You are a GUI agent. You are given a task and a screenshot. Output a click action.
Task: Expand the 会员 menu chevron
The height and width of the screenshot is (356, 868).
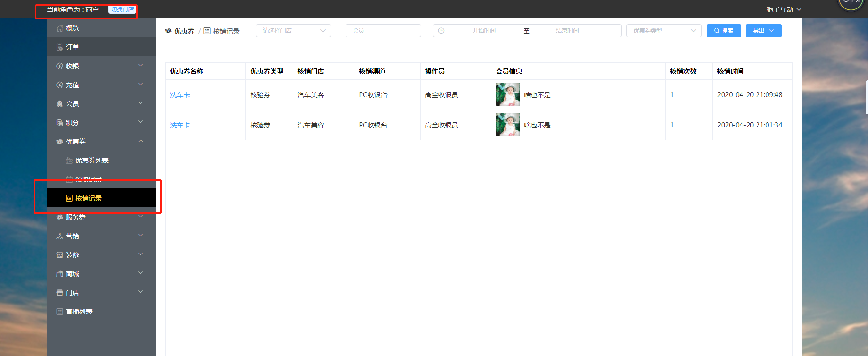click(140, 103)
